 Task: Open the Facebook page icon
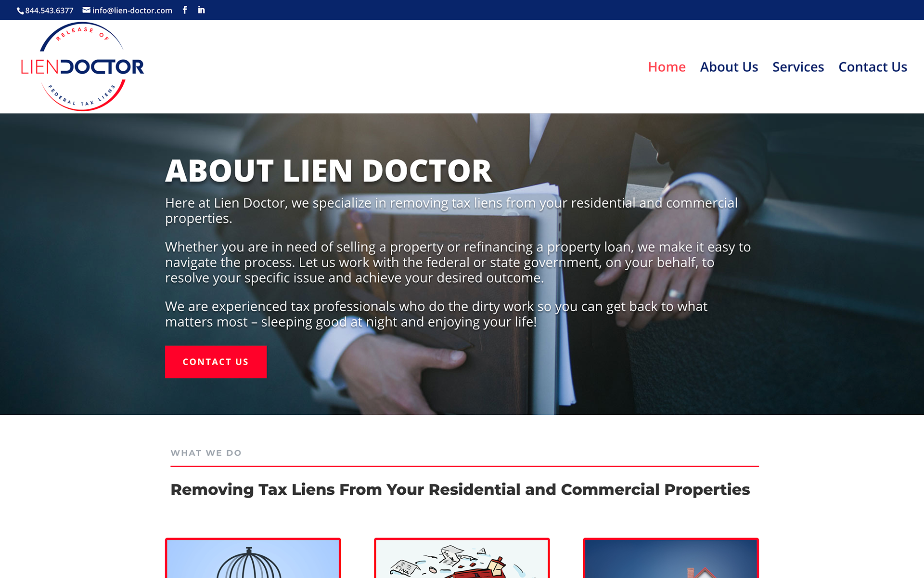coord(185,10)
